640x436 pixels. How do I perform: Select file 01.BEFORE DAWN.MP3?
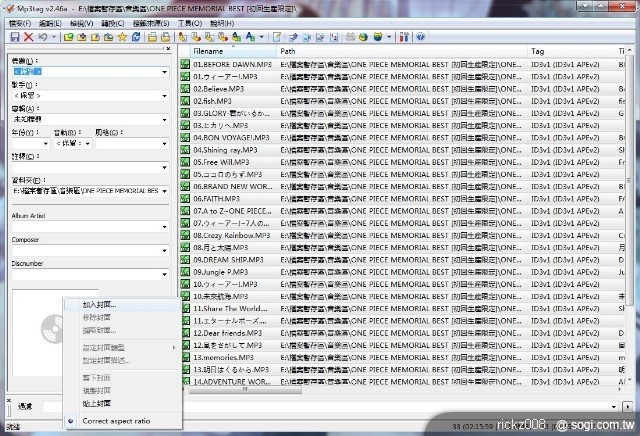pyautogui.click(x=232, y=65)
